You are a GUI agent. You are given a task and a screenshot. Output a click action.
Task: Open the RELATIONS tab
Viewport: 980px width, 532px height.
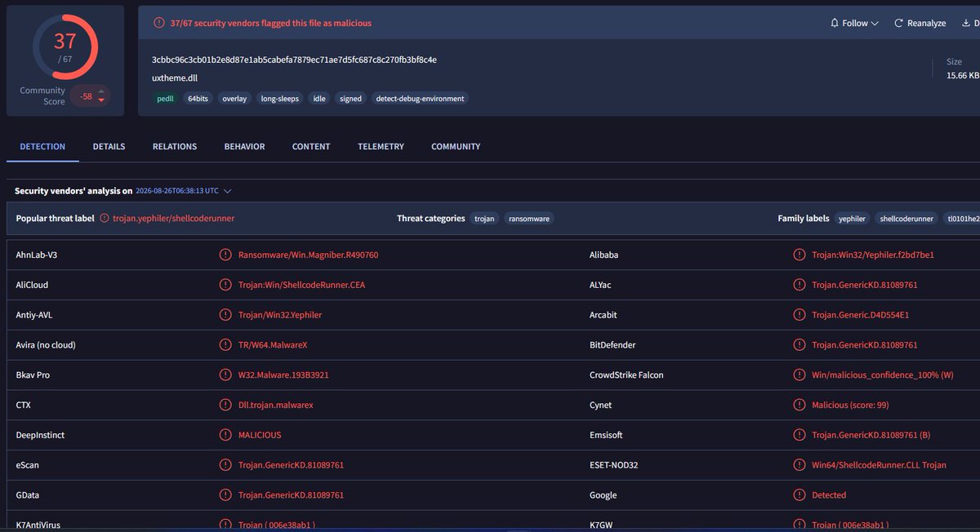175,147
